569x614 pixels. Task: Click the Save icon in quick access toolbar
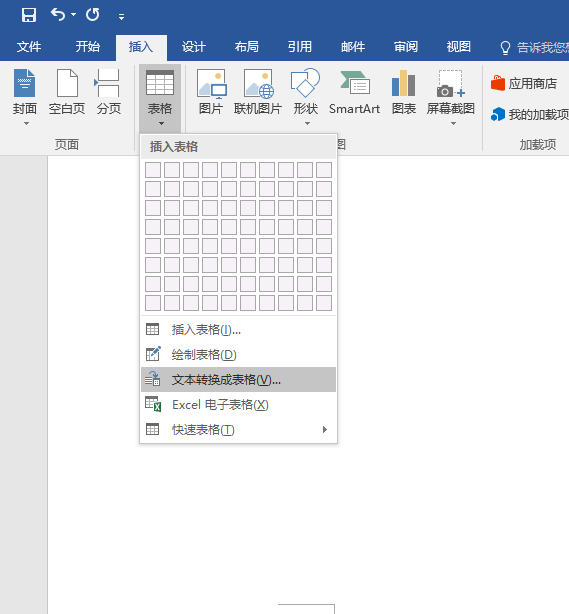[x=29, y=15]
